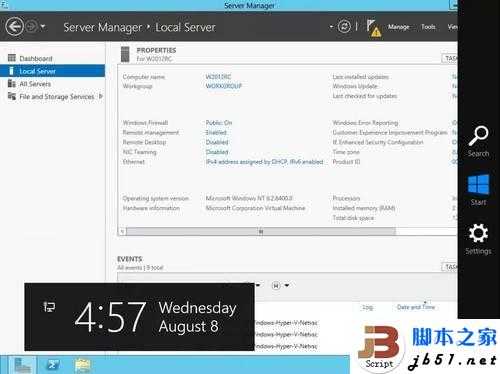Click the scrollbar left arrow in Properties
This screenshot has width=500, height=374.
click(122, 231)
